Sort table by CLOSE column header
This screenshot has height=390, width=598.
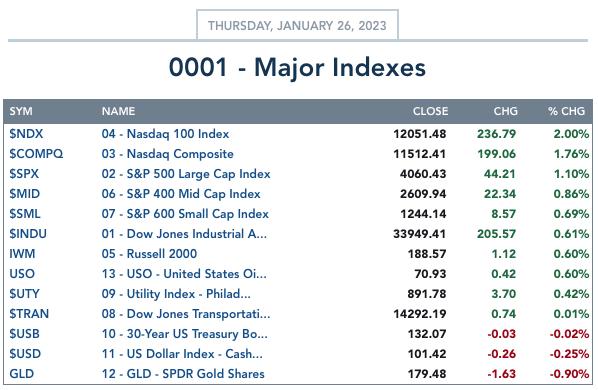430,111
